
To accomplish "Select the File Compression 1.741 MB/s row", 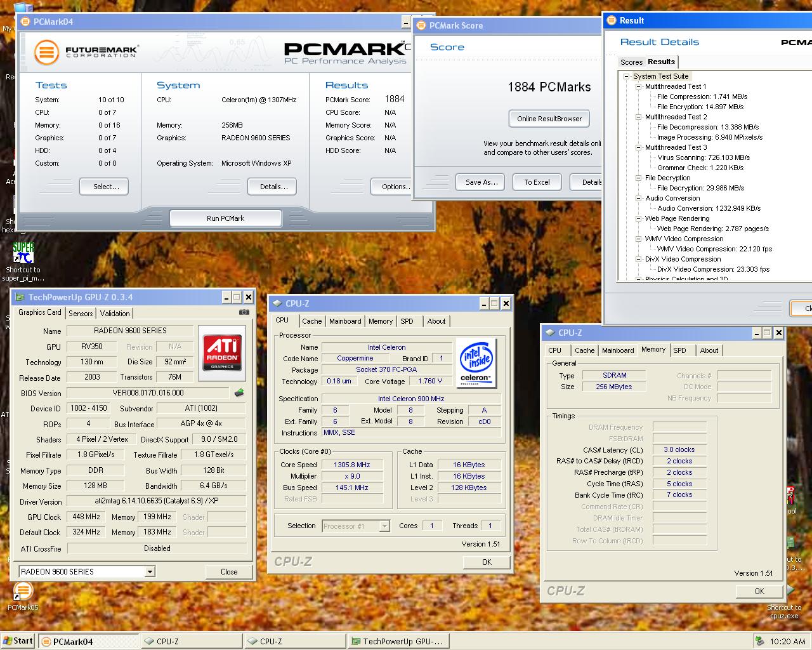I will tap(702, 96).
